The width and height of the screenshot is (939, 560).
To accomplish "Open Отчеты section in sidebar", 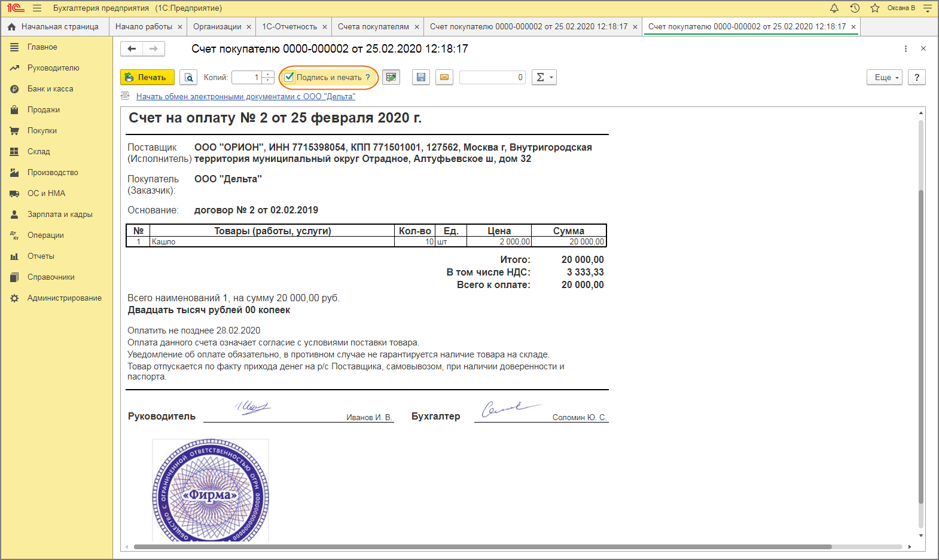I will coord(57,256).
